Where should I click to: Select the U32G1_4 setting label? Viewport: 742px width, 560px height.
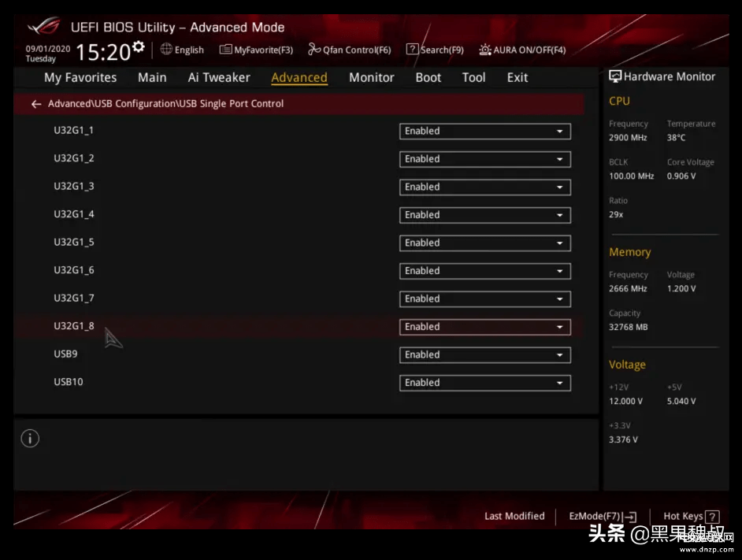[x=74, y=214]
